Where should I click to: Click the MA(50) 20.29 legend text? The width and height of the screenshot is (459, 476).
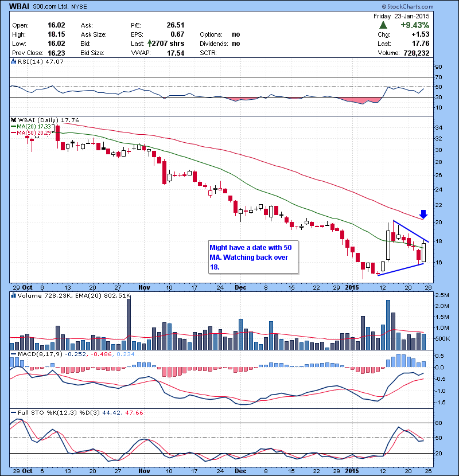point(34,132)
